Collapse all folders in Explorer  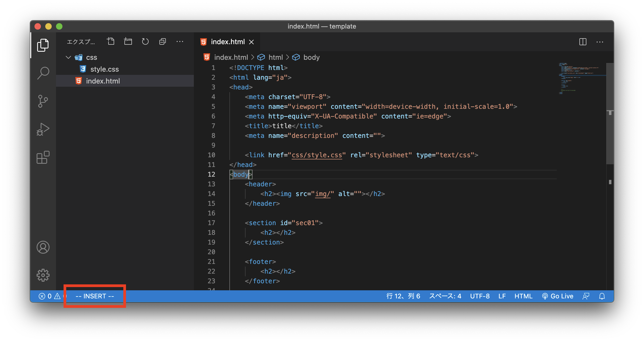coord(162,41)
